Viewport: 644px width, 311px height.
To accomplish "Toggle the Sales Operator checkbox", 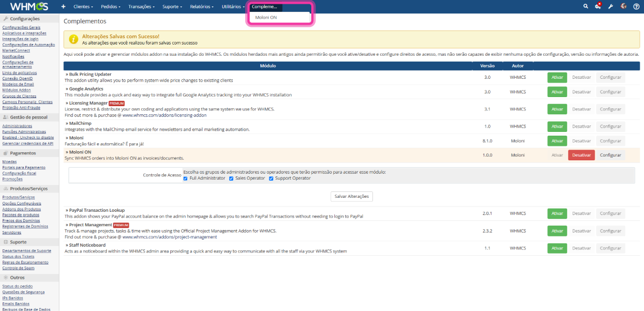I will click(231, 179).
